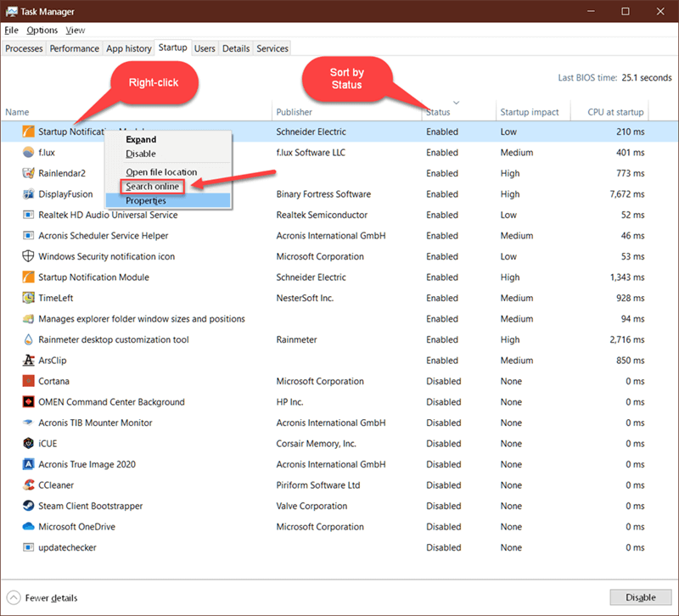Click the f.lux app icon

pos(28,153)
